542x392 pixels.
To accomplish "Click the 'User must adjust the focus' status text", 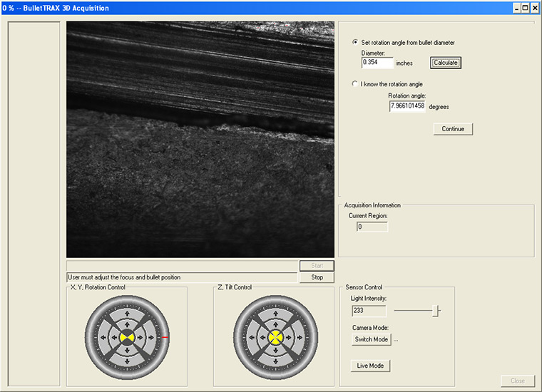I will (x=124, y=277).
